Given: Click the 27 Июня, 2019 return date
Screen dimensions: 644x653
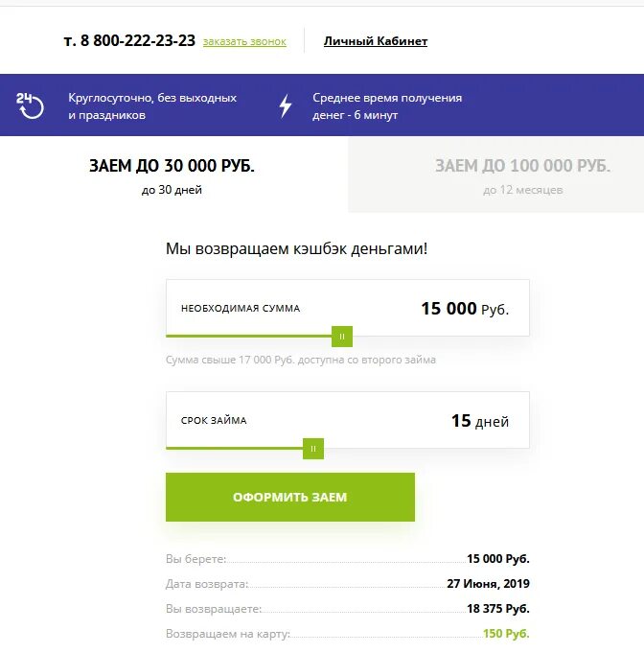Looking at the screenshot, I should (488, 584).
